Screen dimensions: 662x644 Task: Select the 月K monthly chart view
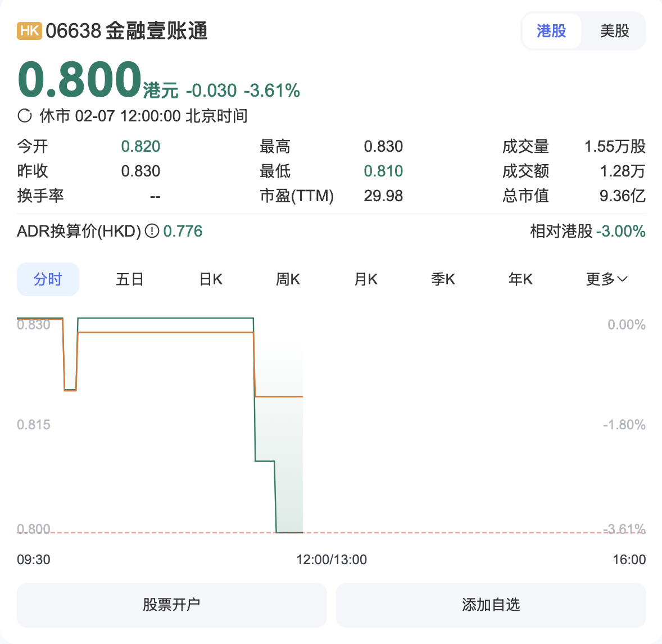(366, 279)
